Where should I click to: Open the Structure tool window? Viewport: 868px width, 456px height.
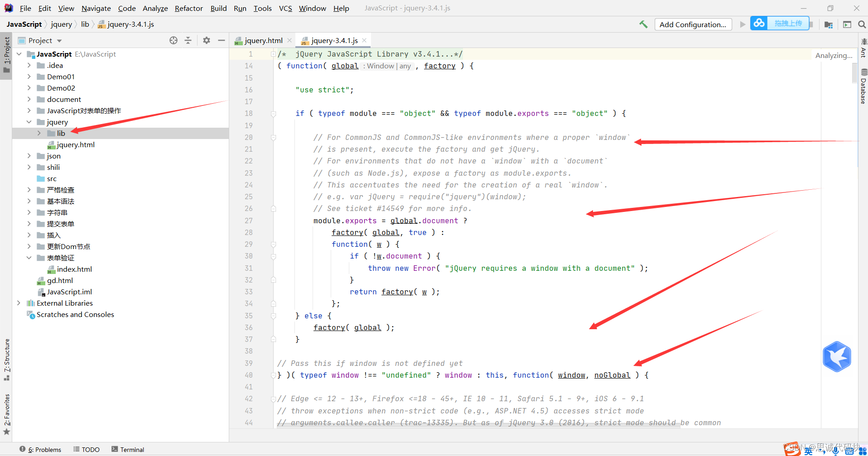point(7,360)
